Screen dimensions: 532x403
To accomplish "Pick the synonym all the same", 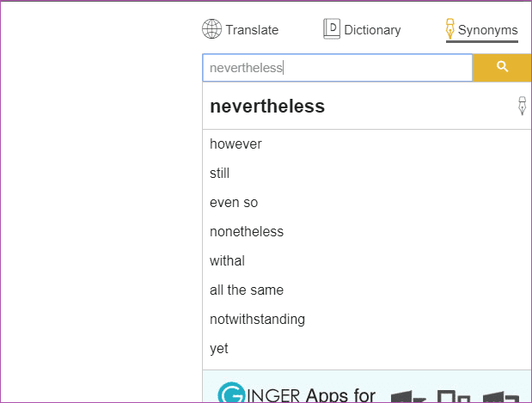I will 247,290.
